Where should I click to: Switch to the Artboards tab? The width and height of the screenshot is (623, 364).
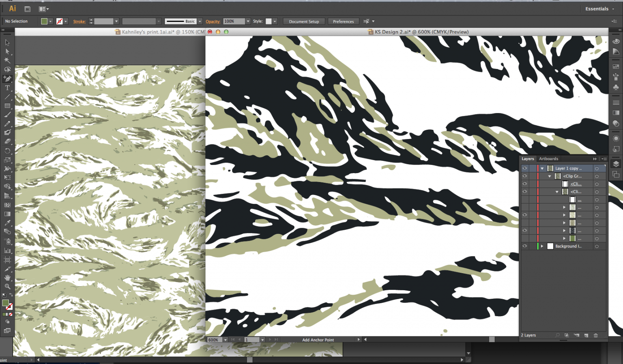point(549,159)
